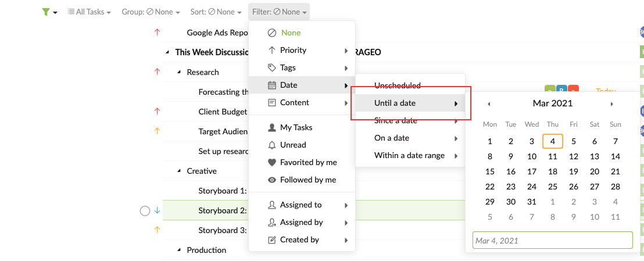Click the Created by pencil icon entry
Viewport: 644px width, 261px height.
[x=271, y=239]
